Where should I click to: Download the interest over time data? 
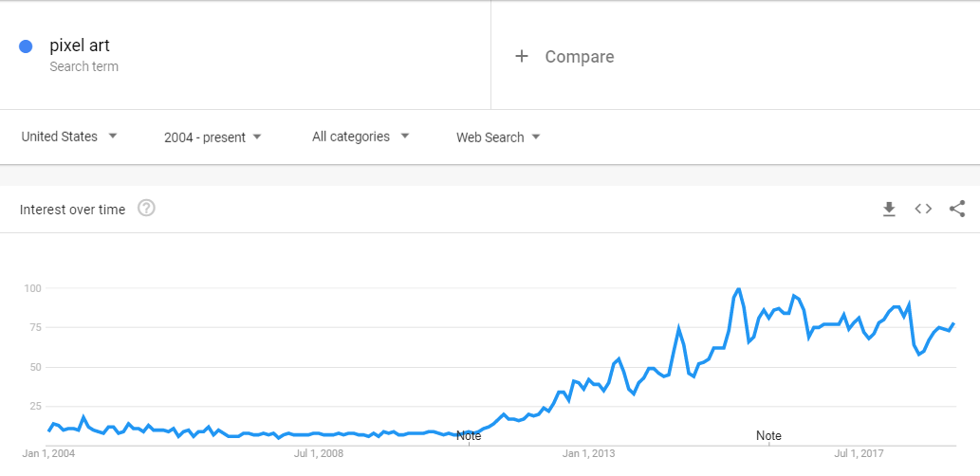coord(889,210)
